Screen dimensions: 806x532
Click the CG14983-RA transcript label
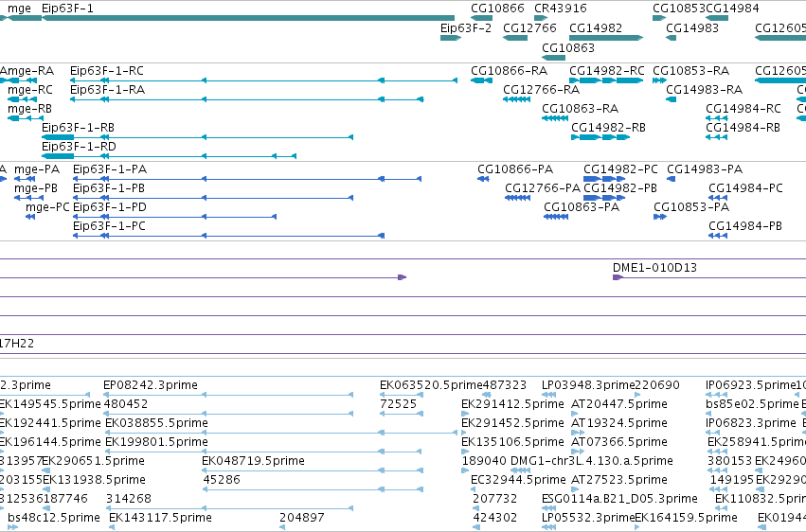click(x=705, y=90)
